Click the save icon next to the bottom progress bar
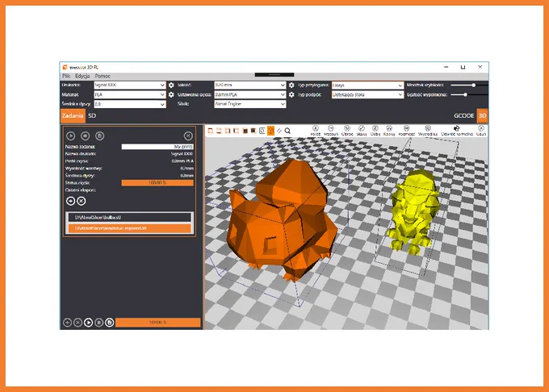This screenshot has width=549, height=392. point(109,323)
